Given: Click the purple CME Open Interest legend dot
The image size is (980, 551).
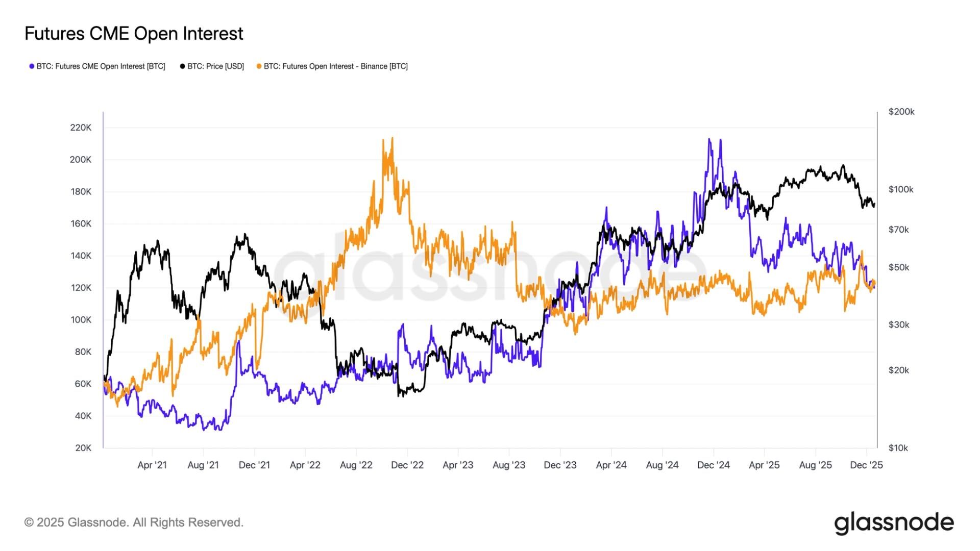Looking at the screenshot, I should (32, 66).
